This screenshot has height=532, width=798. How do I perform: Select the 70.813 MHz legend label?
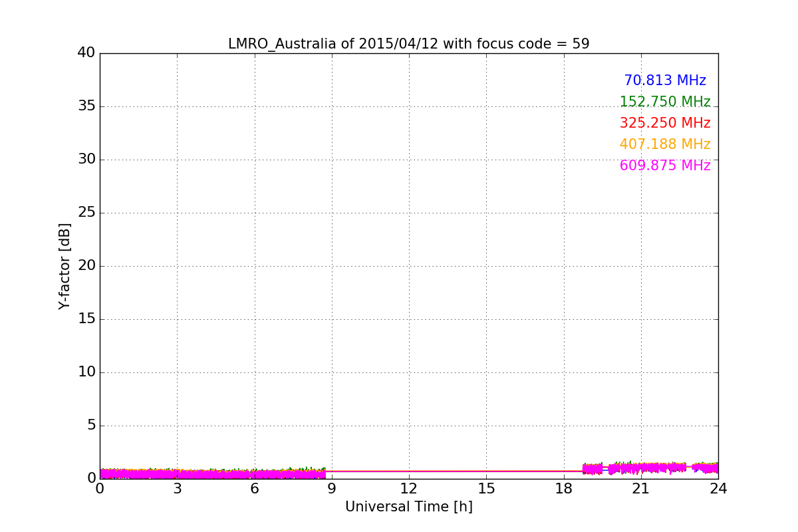point(665,80)
